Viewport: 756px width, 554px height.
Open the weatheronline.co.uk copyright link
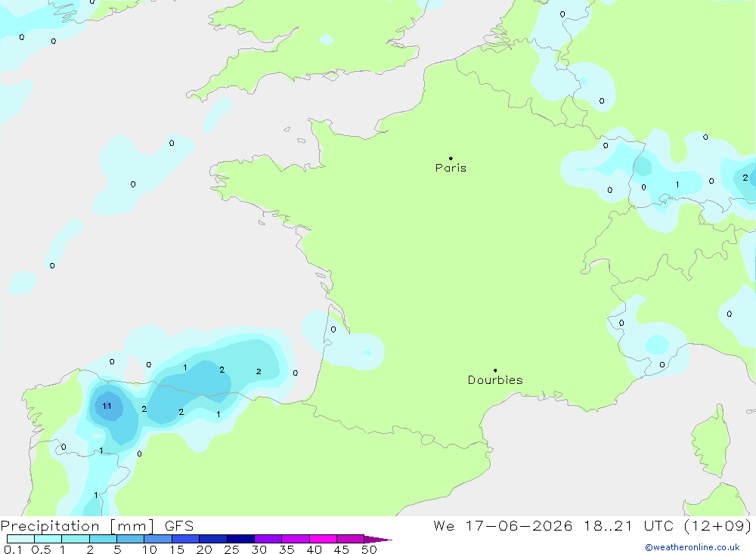tap(692, 547)
